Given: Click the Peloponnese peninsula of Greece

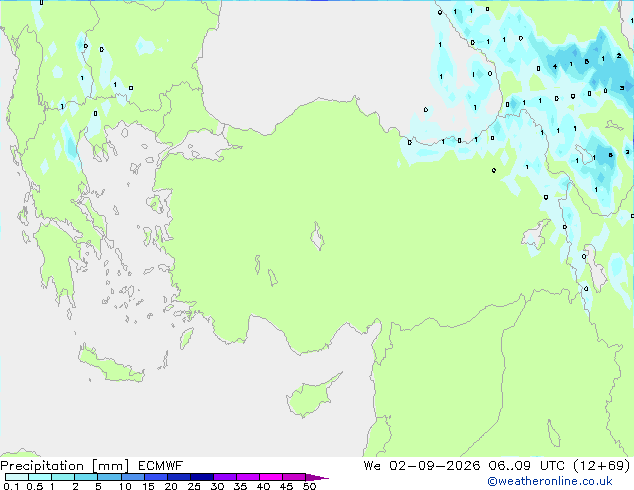Looking at the screenshot, I should click(57, 259).
